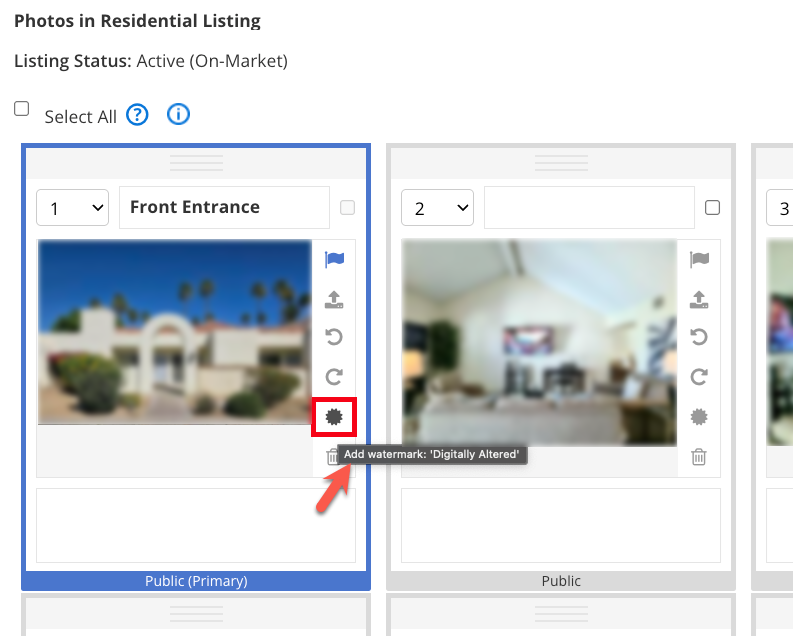The height and width of the screenshot is (636, 793).
Task: Rotate photo 2 clockwise
Action: (699, 377)
